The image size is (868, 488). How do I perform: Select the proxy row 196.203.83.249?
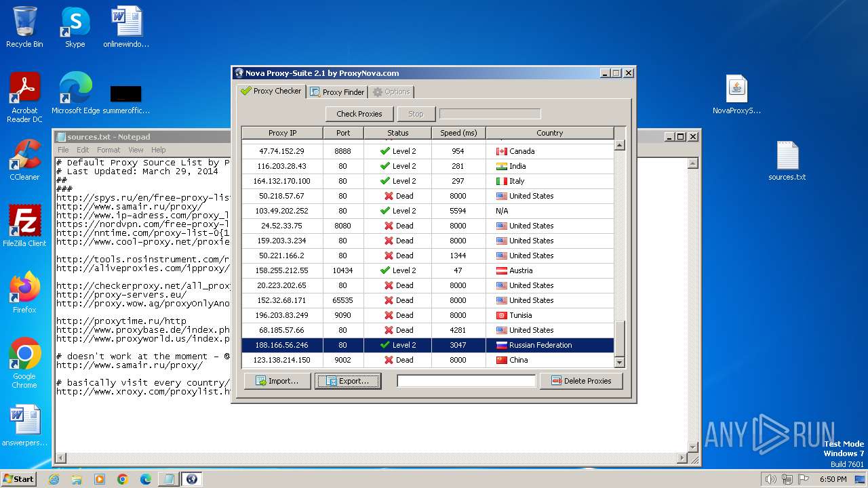coord(428,315)
